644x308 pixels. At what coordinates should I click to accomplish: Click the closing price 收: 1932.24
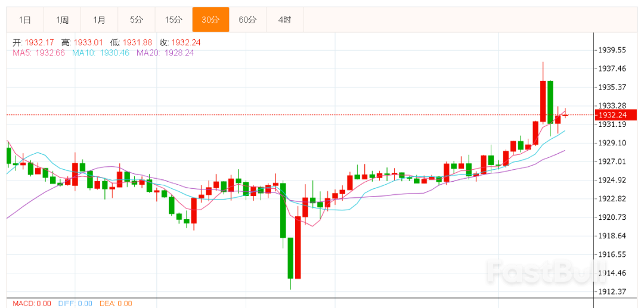(180, 43)
